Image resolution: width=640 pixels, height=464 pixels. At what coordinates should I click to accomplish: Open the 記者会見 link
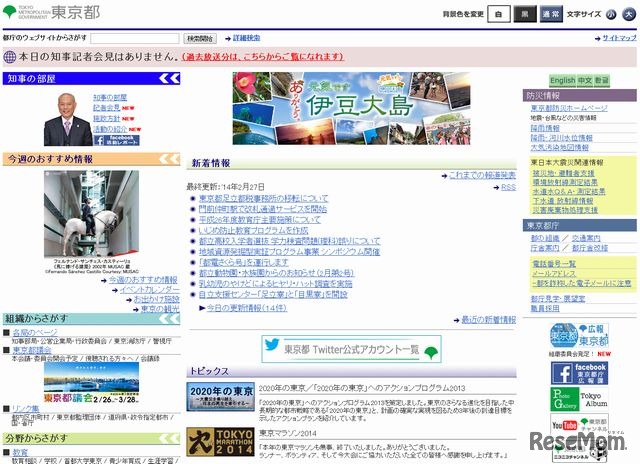click(107, 108)
